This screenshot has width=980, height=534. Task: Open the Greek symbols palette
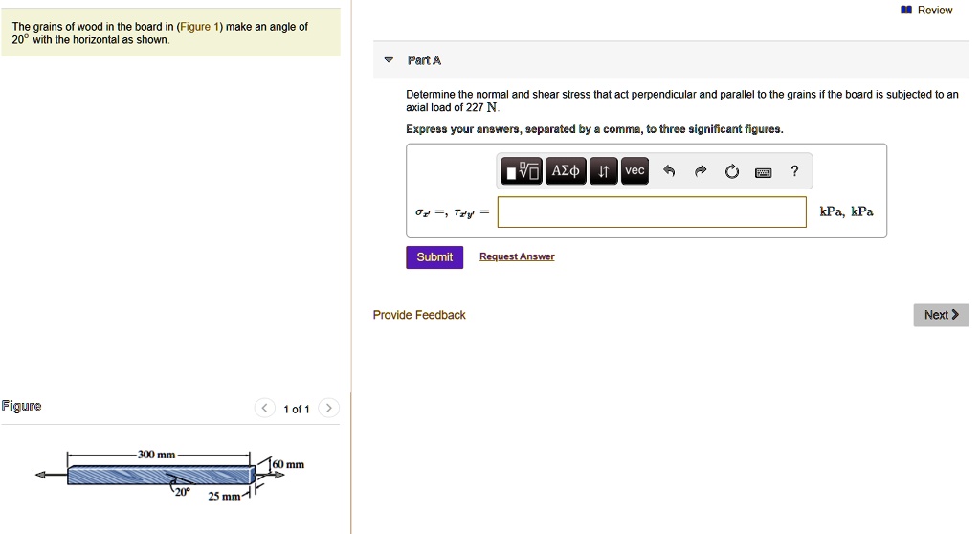(565, 171)
